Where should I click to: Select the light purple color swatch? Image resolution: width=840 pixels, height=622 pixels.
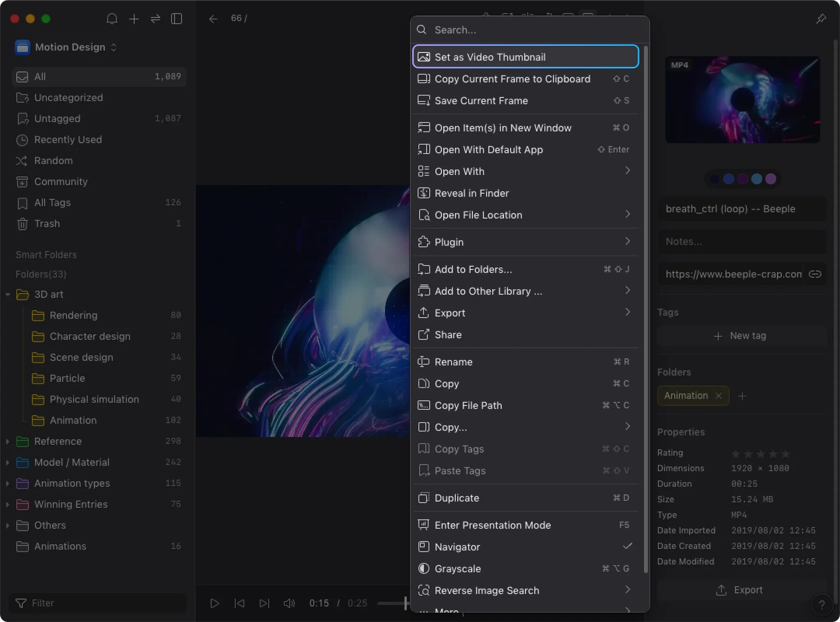point(770,179)
